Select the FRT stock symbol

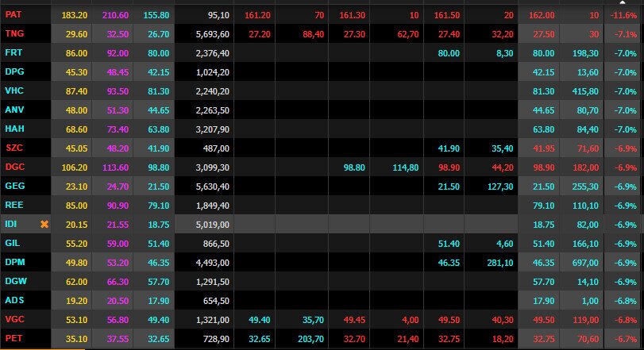coord(13,52)
